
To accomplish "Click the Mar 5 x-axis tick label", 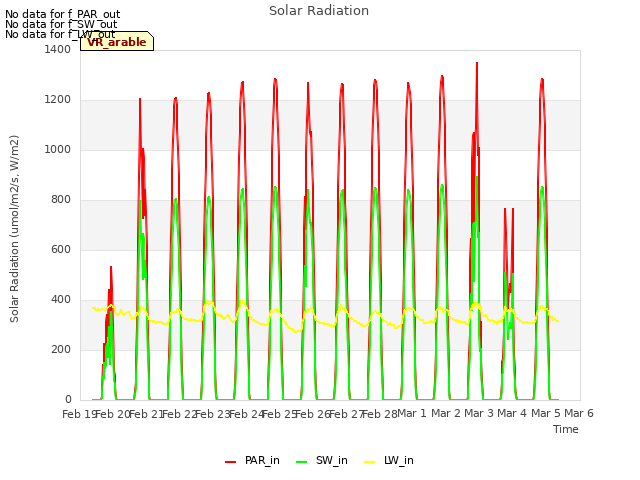I will [546, 413].
